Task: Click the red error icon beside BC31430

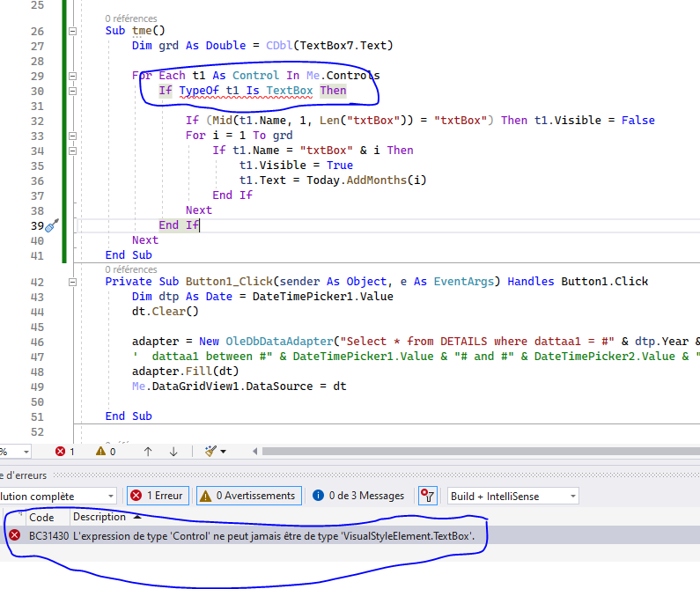Action: [14, 535]
